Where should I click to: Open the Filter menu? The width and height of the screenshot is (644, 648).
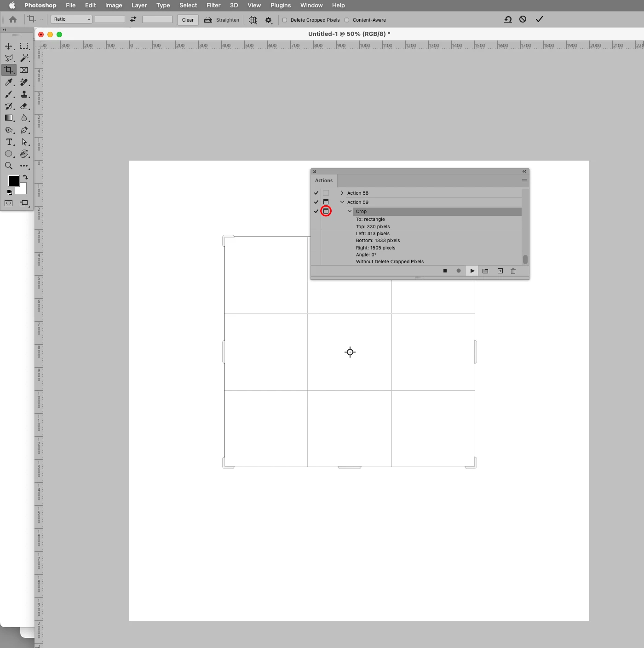[213, 5]
